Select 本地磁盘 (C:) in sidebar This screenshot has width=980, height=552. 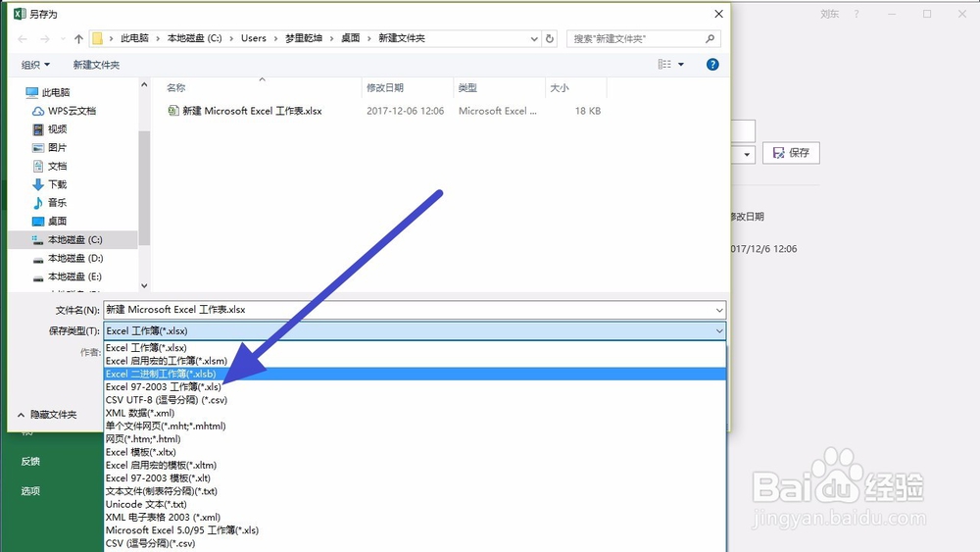[73, 239]
